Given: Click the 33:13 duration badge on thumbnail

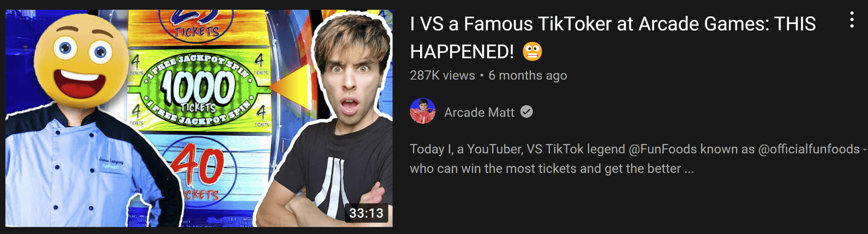Looking at the screenshot, I should (x=366, y=213).
